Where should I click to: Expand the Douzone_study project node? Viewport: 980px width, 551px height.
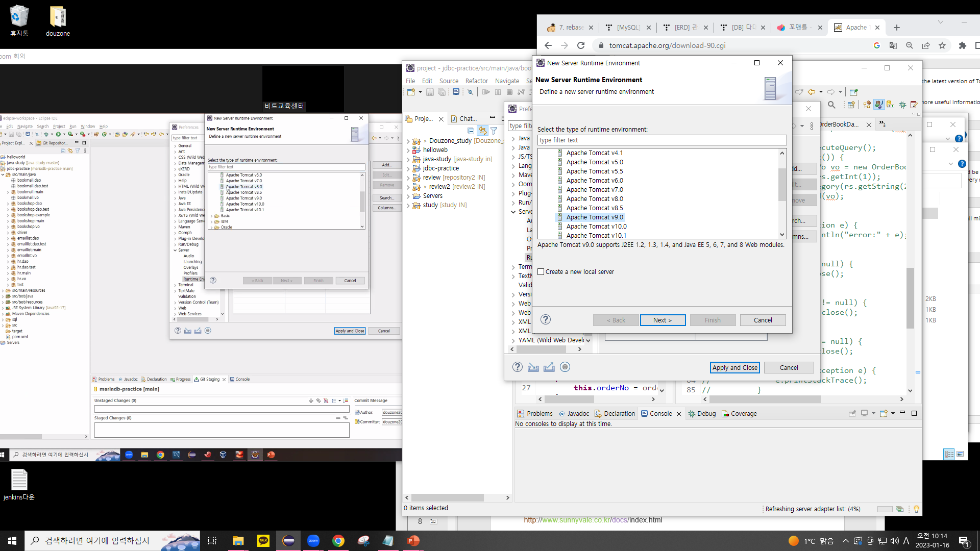(x=408, y=141)
